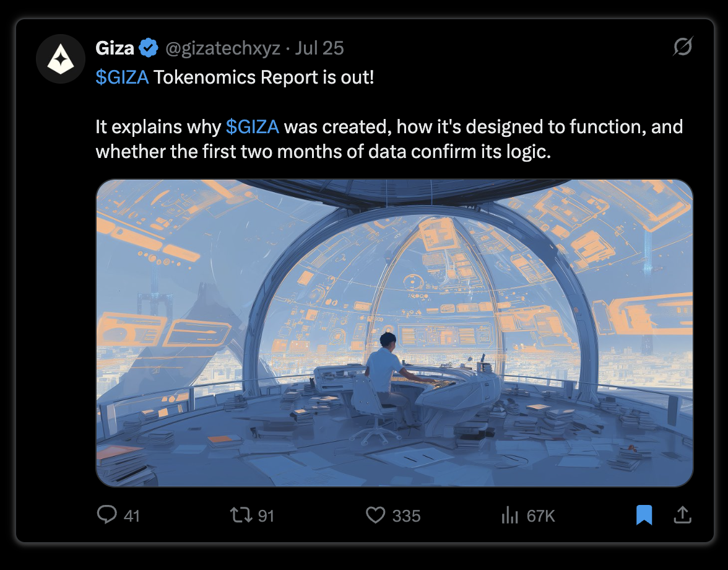Like the tweet with heart icon
Image resolution: width=728 pixels, height=570 pixels.
click(376, 515)
